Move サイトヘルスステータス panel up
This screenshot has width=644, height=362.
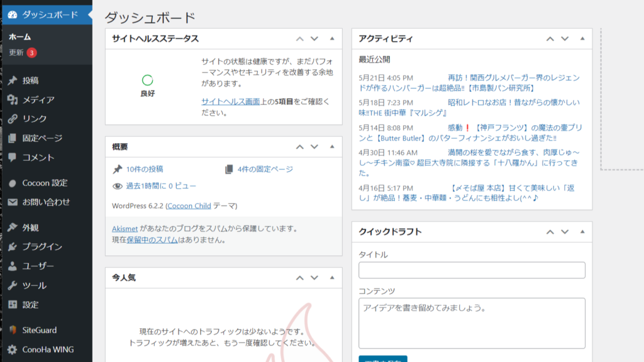point(300,39)
